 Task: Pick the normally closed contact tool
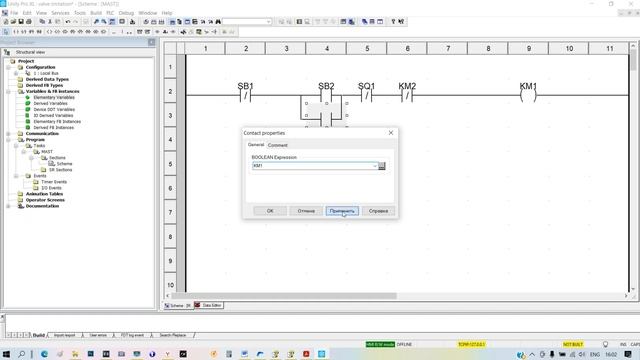point(24,31)
